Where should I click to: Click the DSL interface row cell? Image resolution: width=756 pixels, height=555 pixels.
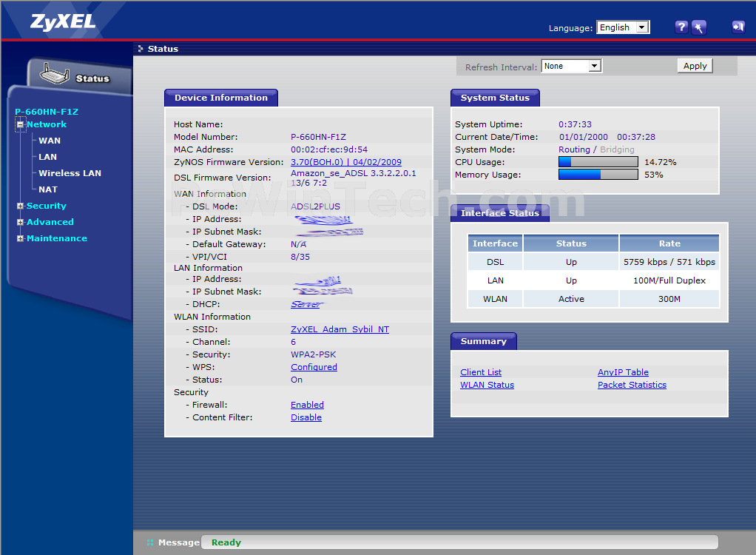(495, 262)
